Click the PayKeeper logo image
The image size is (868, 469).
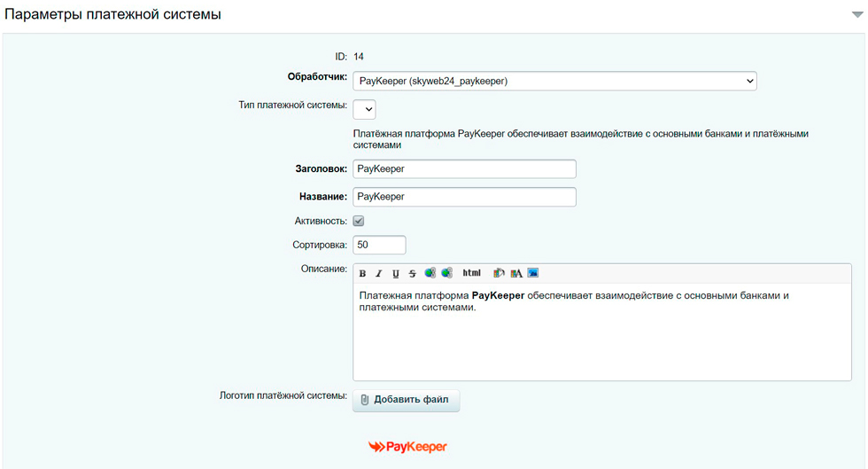[x=408, y=447]
